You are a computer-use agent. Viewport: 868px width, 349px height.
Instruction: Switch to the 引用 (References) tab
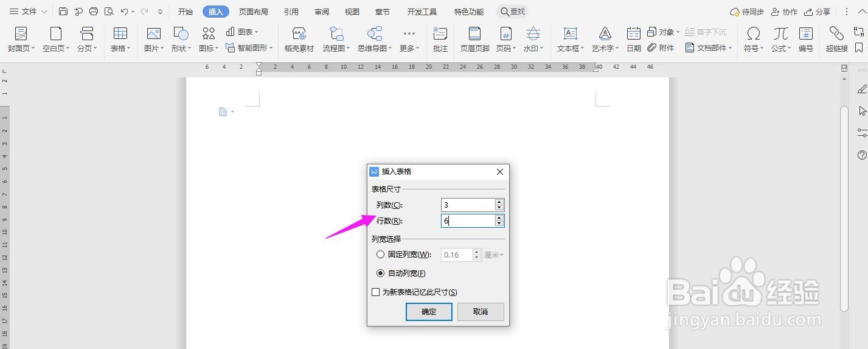(x=291, y=12)
